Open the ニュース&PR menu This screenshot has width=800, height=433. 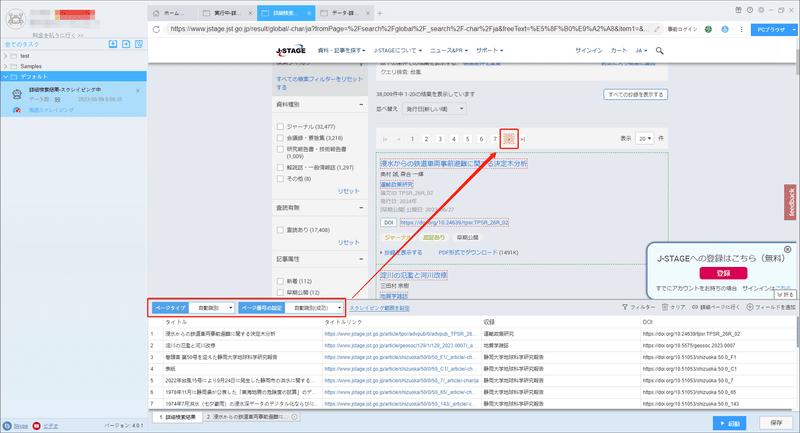[449, 50]
